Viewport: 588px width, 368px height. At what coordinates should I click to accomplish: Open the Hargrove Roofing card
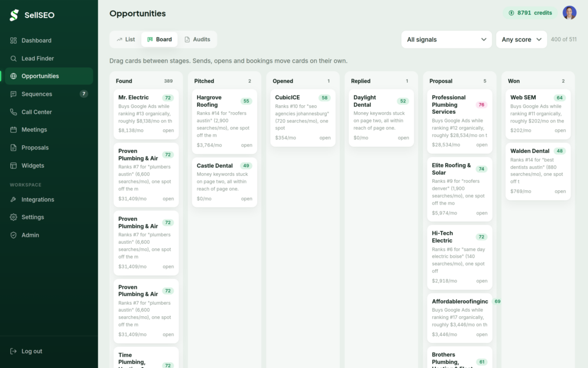225,121
